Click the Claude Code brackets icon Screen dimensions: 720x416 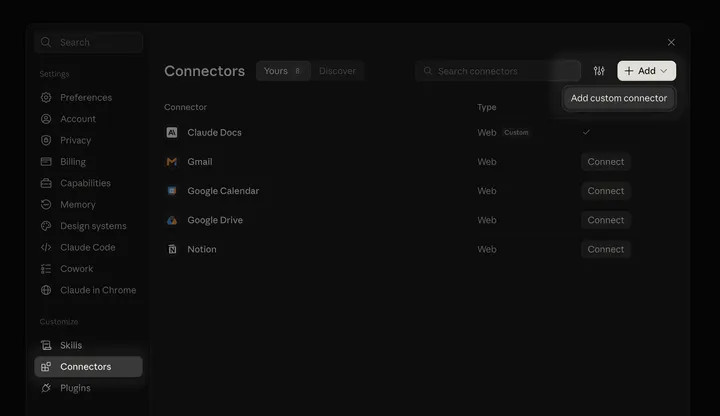click(46, 247)
